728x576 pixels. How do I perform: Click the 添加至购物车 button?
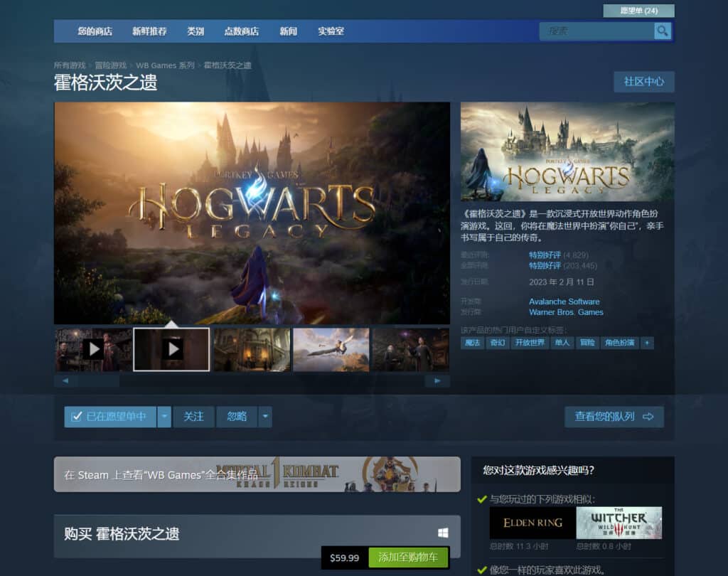(409, 558)
